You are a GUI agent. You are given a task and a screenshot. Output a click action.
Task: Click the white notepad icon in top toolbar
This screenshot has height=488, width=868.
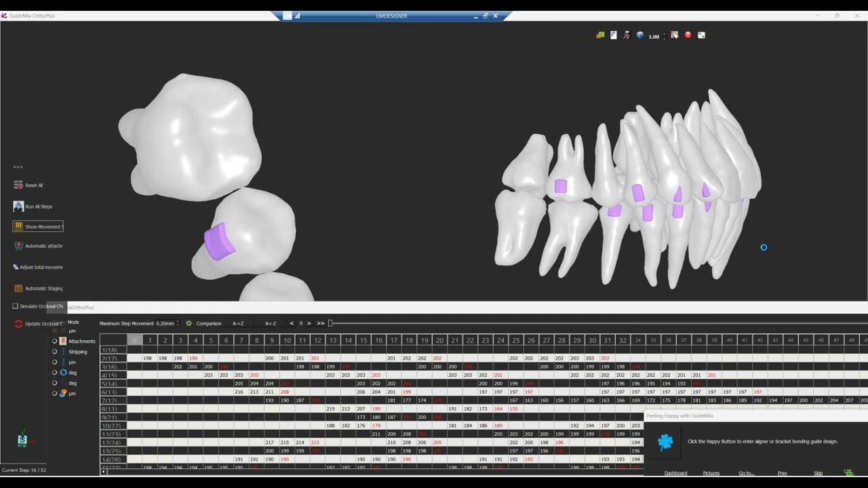tap(614, 35)
